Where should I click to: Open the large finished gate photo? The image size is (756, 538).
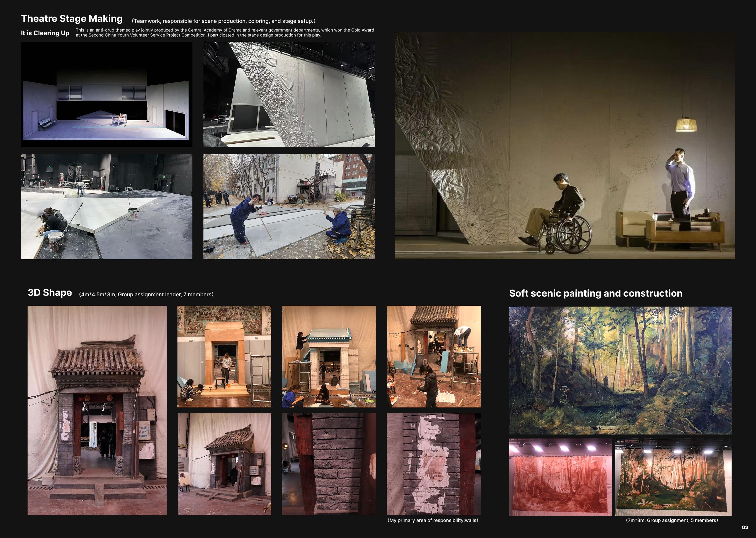click(97, 410)
